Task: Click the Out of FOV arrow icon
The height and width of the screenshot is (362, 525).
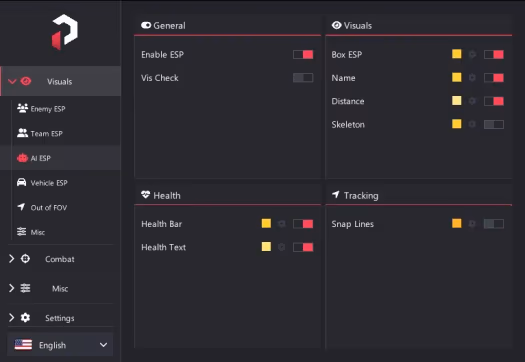Action: (x=21, y=207)
